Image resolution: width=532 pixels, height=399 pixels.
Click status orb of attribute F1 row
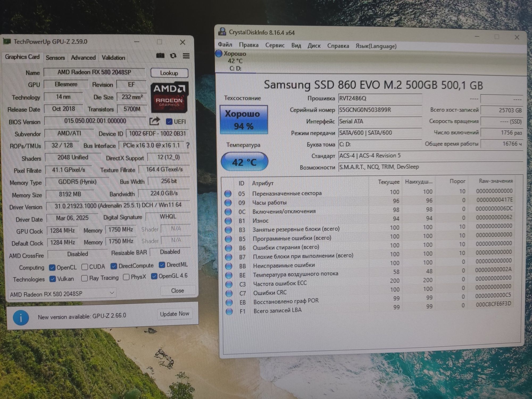point(229,311)
